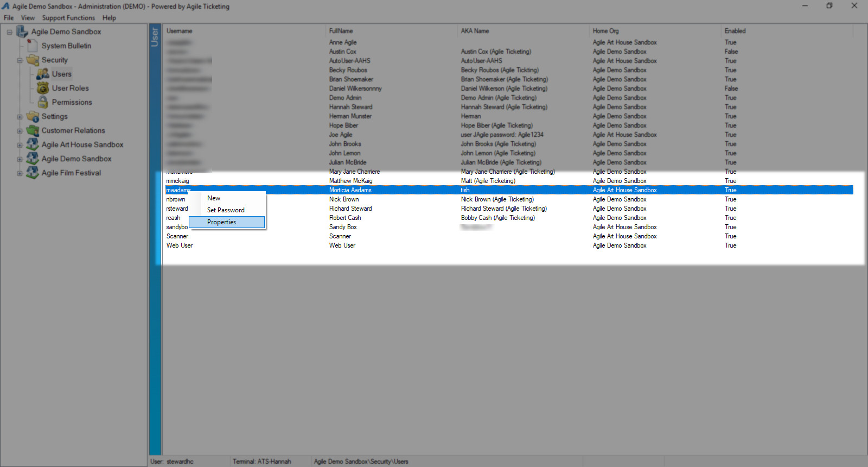Click the Agile Art House Sandbox icon
The image size is (868, 467).
click(33, 144)
